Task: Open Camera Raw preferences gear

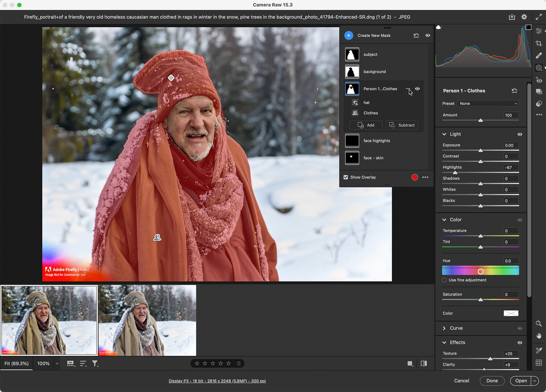Action: [x=524, y=17]
